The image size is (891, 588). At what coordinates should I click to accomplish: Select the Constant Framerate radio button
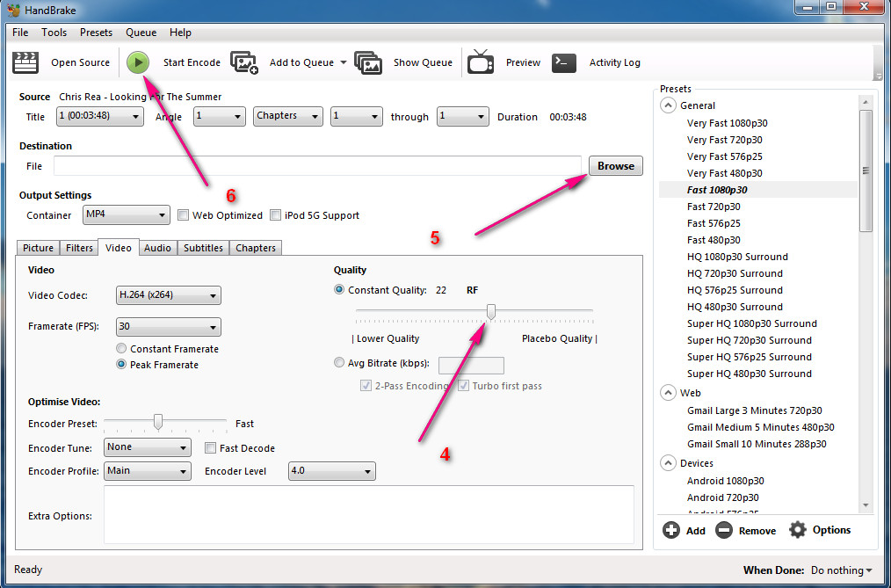pyautogui.click(x=121, y=348)
